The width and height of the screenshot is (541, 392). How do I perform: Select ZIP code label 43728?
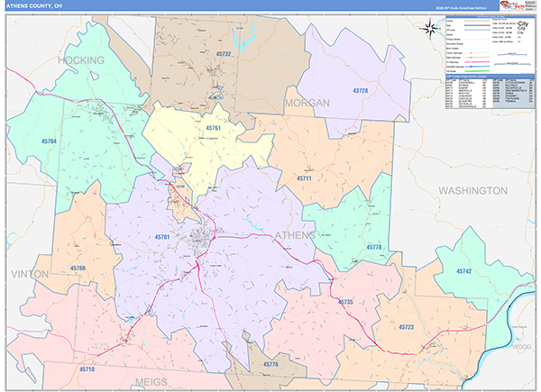360,91
